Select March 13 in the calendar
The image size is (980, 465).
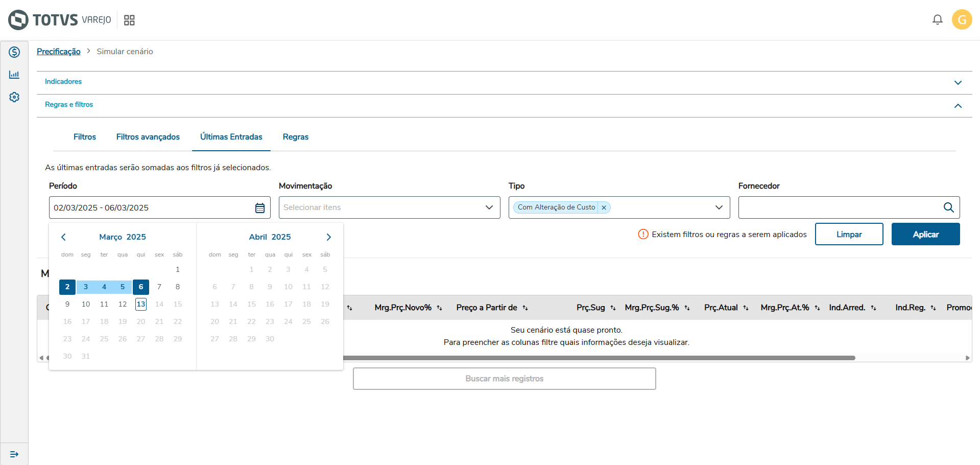tap(141, 305)
